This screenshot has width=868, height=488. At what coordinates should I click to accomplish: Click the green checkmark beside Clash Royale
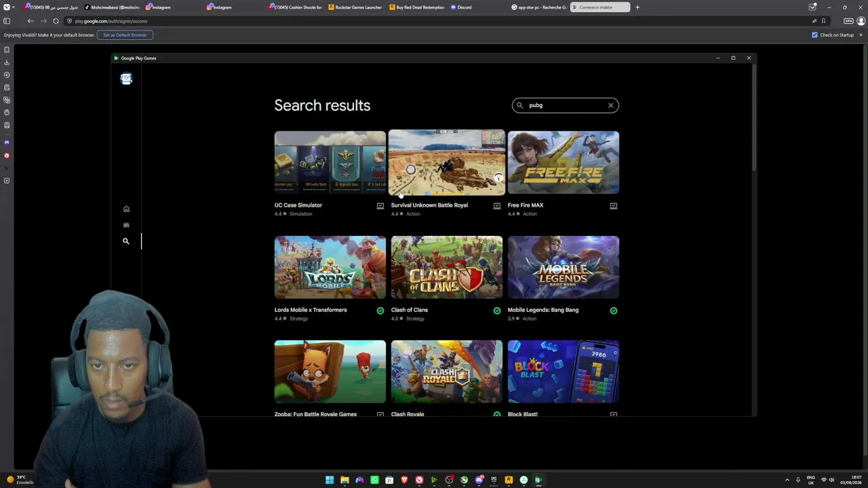pyautogui.click(x=496, y=414)
